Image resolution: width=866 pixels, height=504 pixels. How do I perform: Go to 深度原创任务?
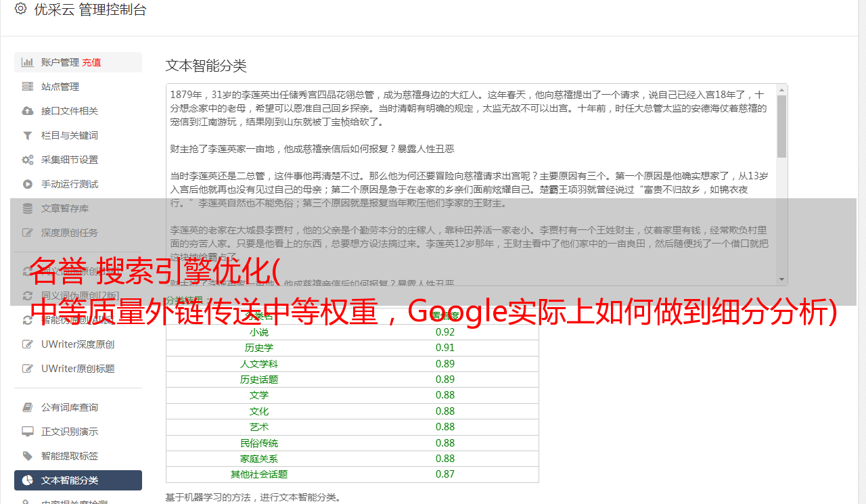tap(78, 233)
